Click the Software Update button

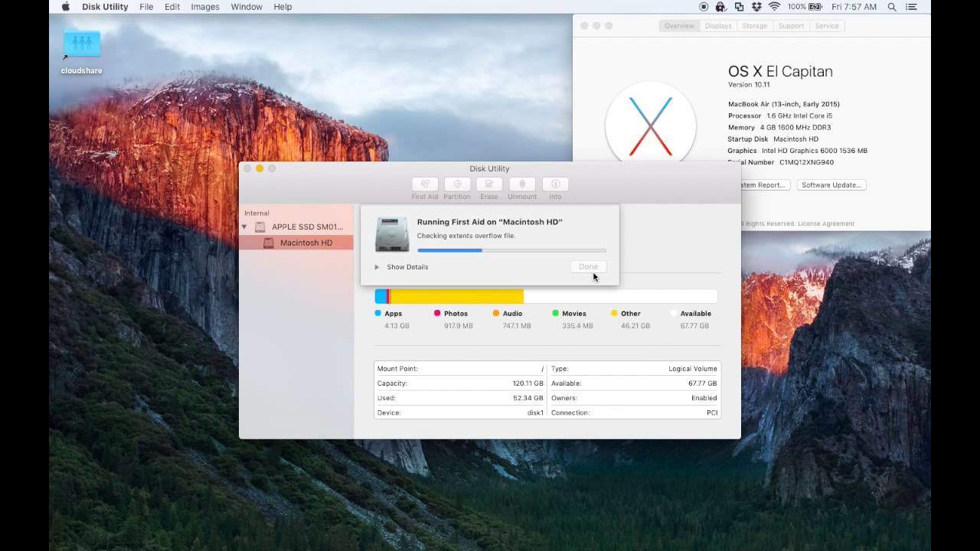[x=831, y=185]
